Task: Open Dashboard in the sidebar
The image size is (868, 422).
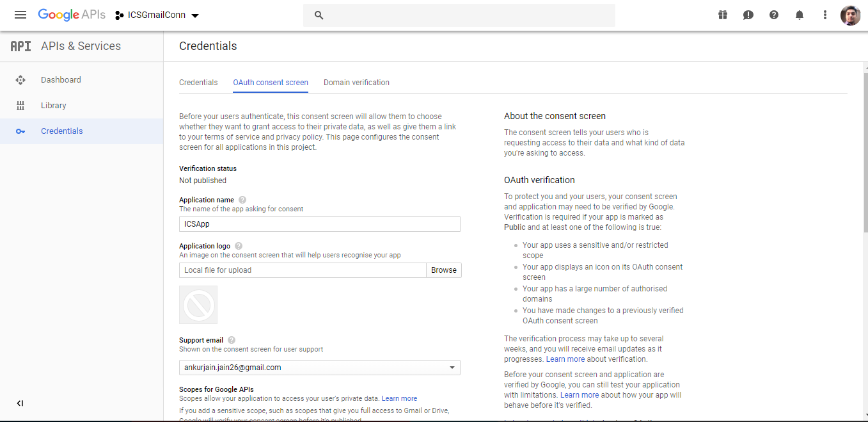Action: point(61,80)
